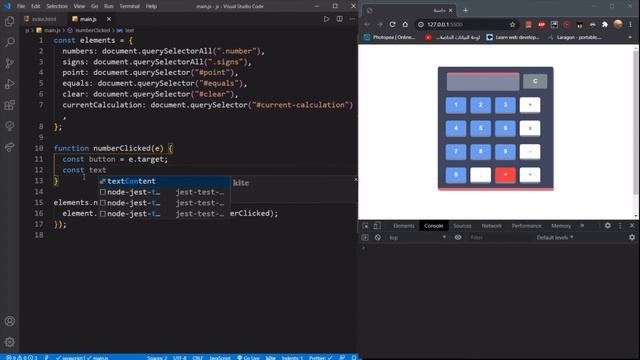
Task: Switch to the Network tab in DevTools
Action: pyautogui.click(x=491, y=226)
